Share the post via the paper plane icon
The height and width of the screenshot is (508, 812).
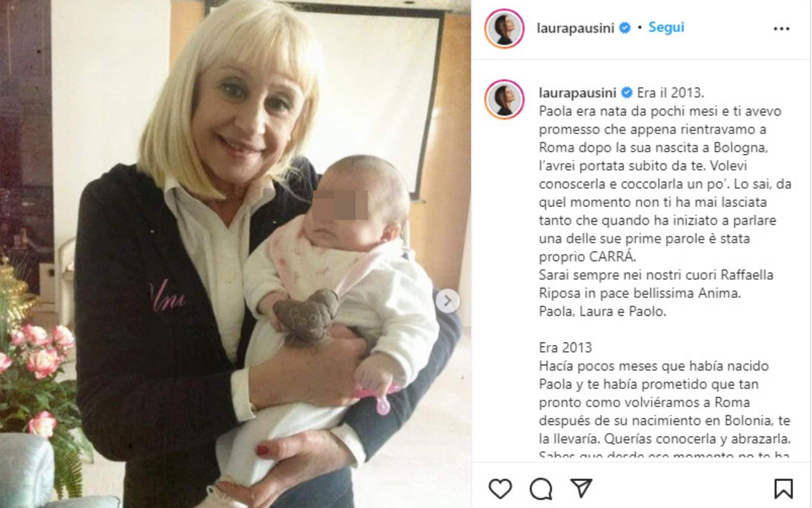(581, 488)
